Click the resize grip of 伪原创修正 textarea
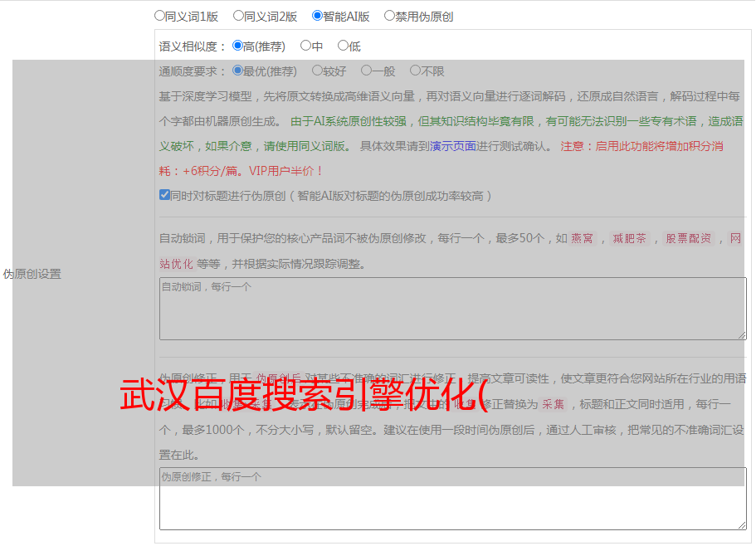This screenshot has width=756, height=546. [742, 525]
